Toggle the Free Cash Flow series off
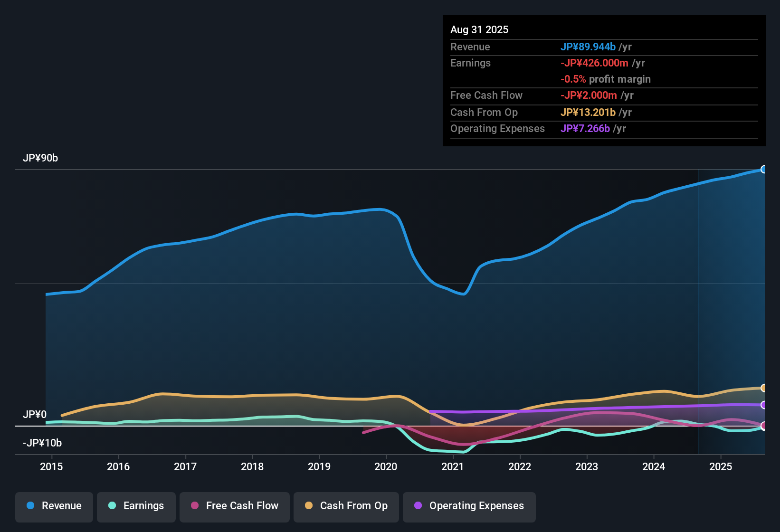Screen dimensions: 780x532 tap(234, 506)
